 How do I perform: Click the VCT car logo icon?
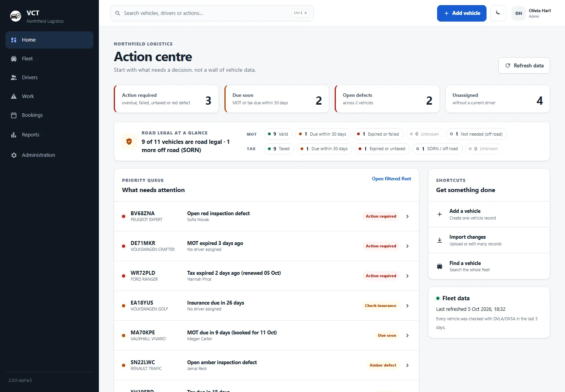tap(16, 16)
